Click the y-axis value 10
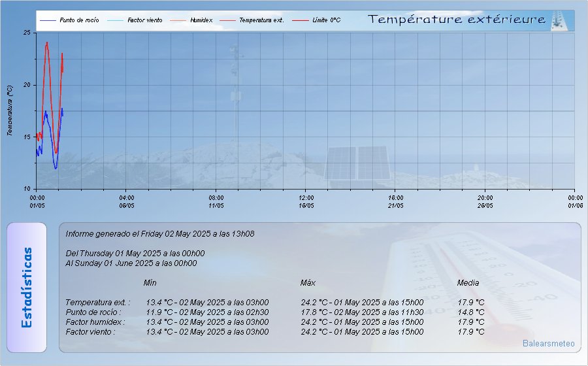588x366 pixels. coord(27,189)
